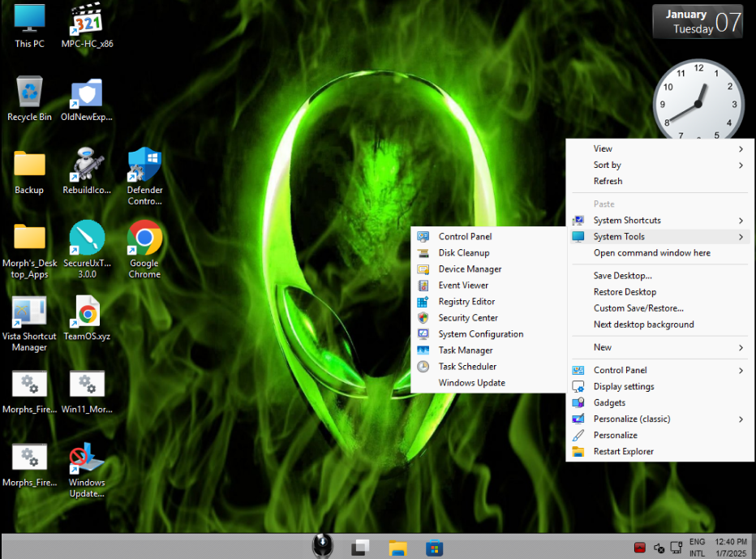This screenshot has width=756, height=559.
Task: Choose Personalize with the brush icon
Action: click(x=659, y=435)
